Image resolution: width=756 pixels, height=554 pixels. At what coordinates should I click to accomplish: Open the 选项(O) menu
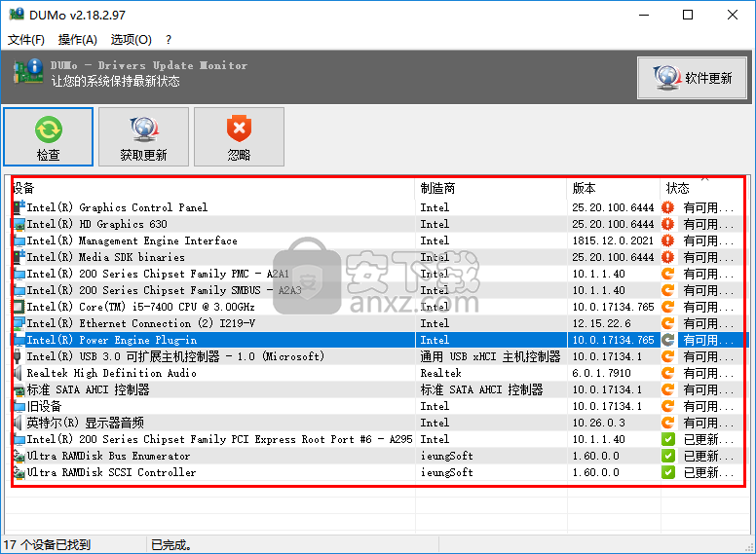tap(132, 40)
